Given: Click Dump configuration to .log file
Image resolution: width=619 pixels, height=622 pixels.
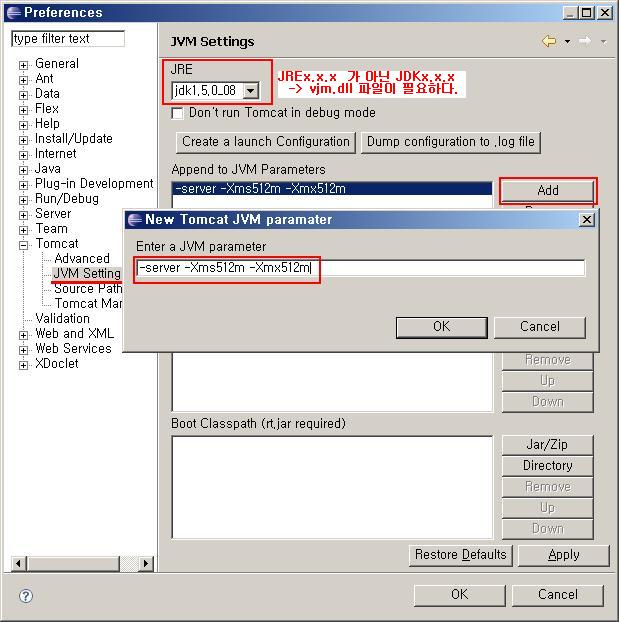Looking at the screenshot, I should 450,142.
